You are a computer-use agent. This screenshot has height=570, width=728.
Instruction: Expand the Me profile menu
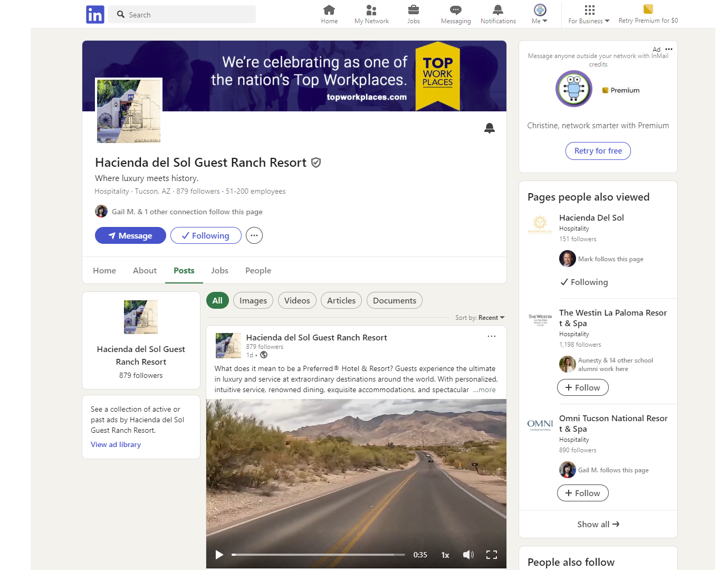(540, 14)
